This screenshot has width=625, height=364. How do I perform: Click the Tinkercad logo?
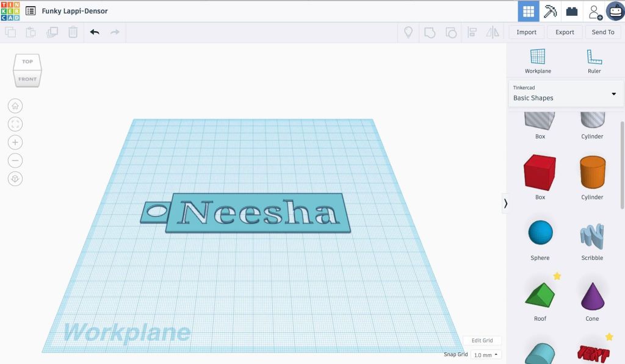coord(10,11)
